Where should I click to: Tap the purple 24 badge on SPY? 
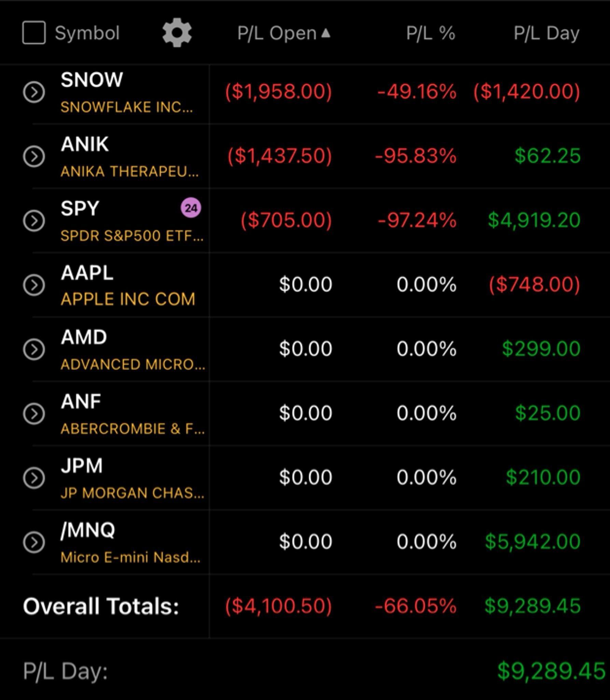point(191,208)
